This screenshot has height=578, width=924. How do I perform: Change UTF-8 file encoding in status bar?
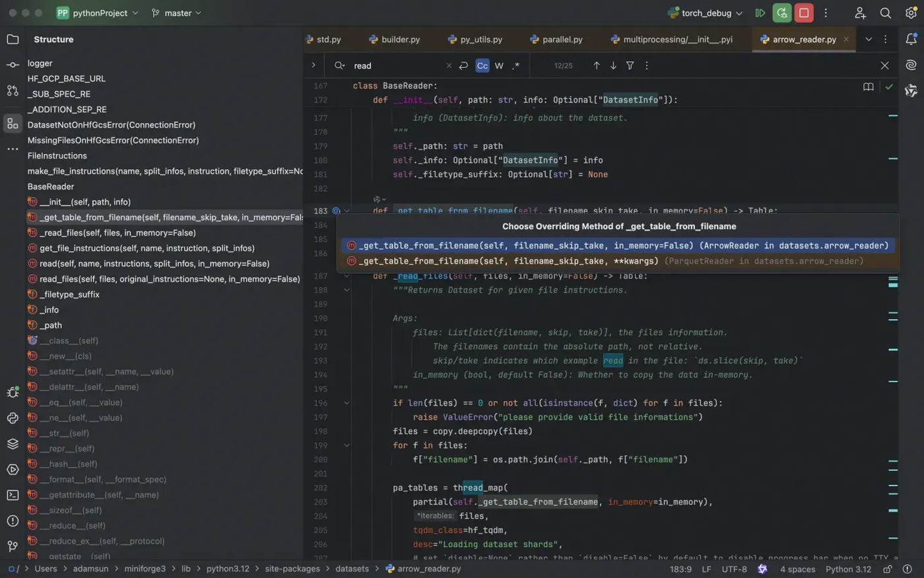[x=735, y=569]
